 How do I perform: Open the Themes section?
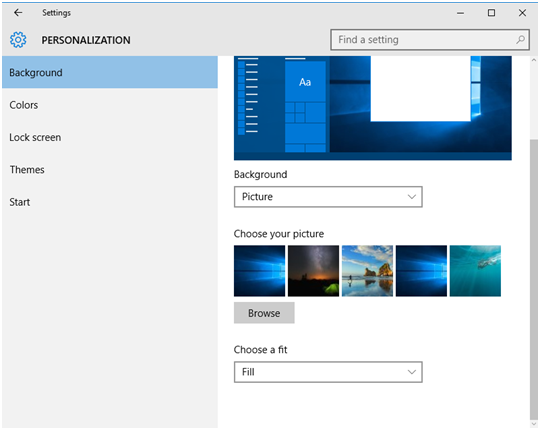point(110,169)
